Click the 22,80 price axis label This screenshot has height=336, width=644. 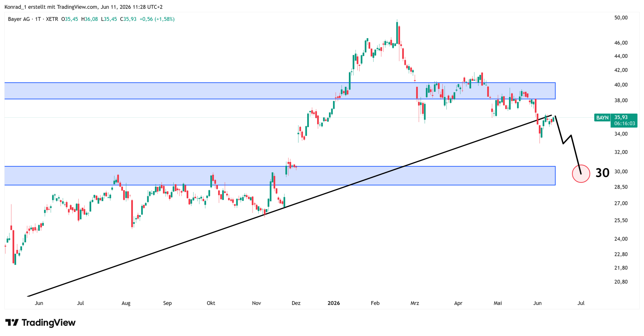(621, 254)
